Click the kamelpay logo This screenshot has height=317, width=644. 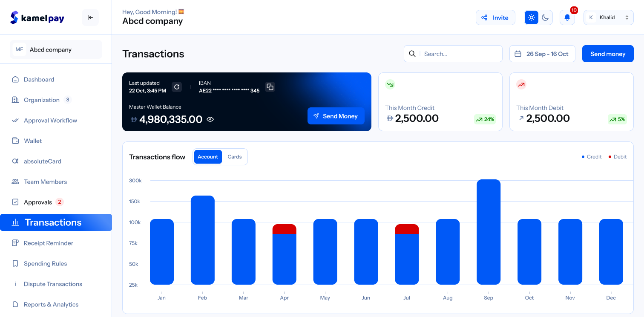37,17
